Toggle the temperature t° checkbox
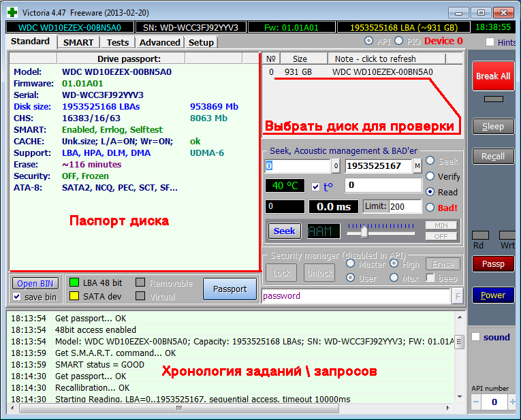 point(315,187)
